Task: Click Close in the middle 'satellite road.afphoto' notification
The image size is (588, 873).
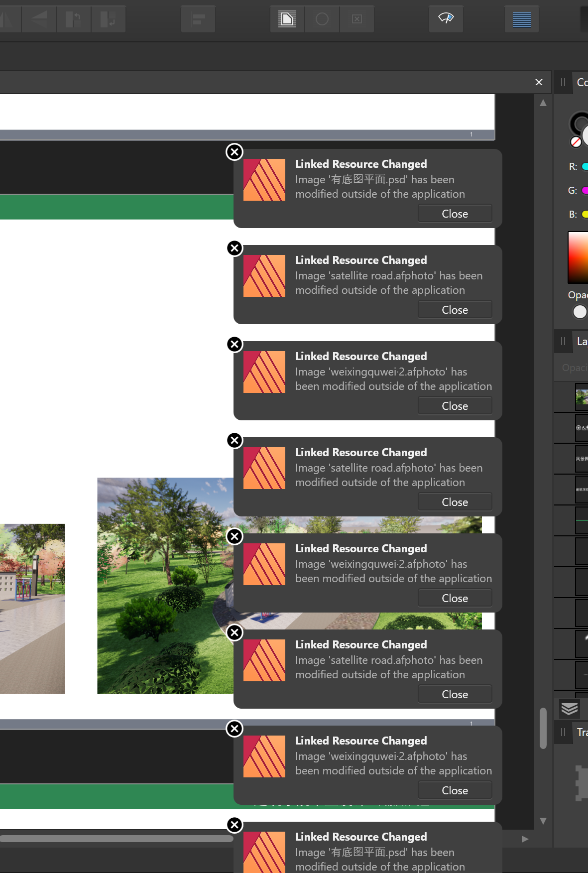Action: [x=455, y=502]
